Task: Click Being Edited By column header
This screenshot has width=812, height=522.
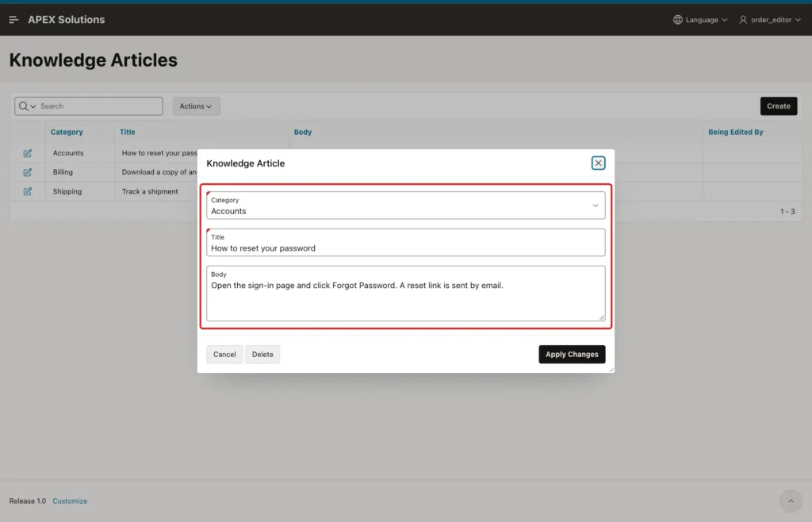Action: [x=735, y=132]
